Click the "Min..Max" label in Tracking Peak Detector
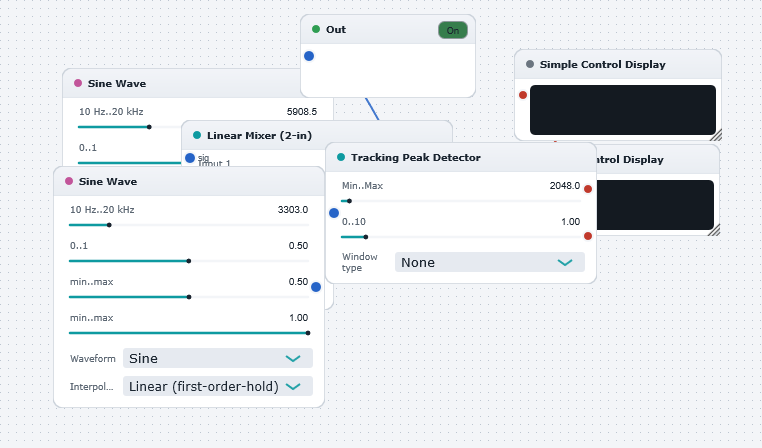762x448 pixels. [x=363, y=186]
